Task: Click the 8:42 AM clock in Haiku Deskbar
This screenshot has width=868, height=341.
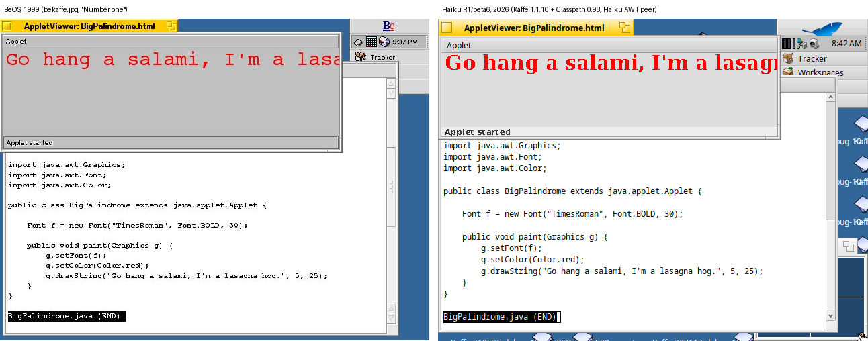Action: tap(847, 44)
